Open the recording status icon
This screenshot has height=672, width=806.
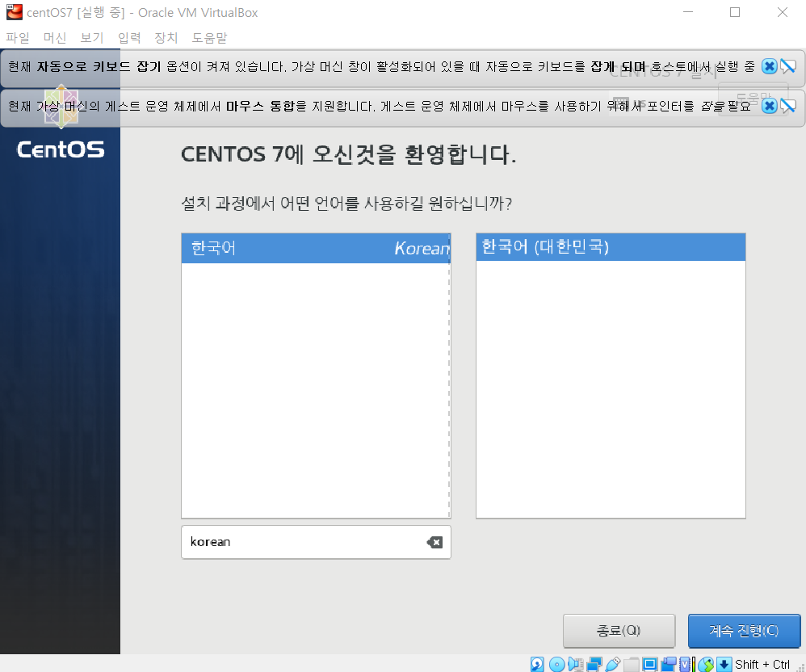[669, 664]
